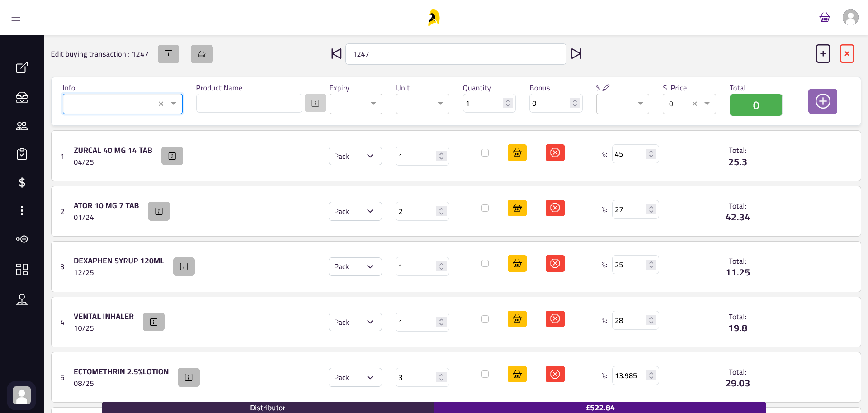The height and width of the screenshot is (413, 868).
Task: Click the yellow app logo at top
Action: coord(434,18)
